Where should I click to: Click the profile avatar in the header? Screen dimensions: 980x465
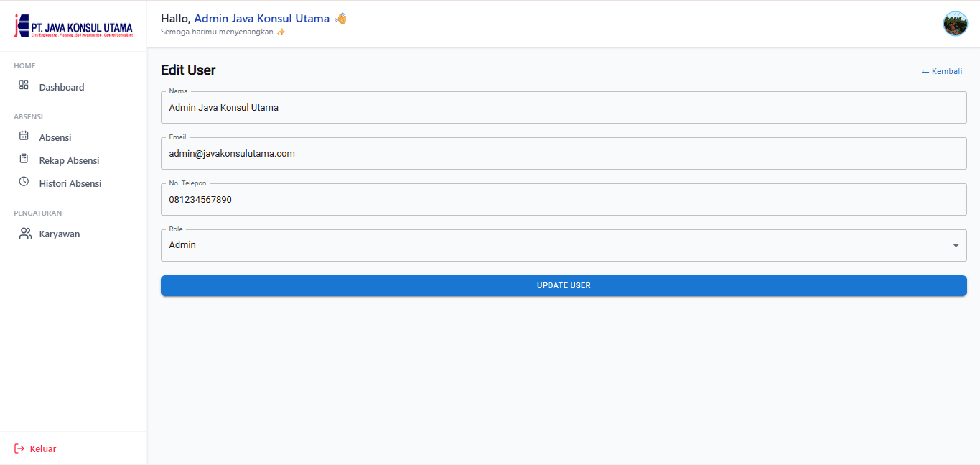955,23
